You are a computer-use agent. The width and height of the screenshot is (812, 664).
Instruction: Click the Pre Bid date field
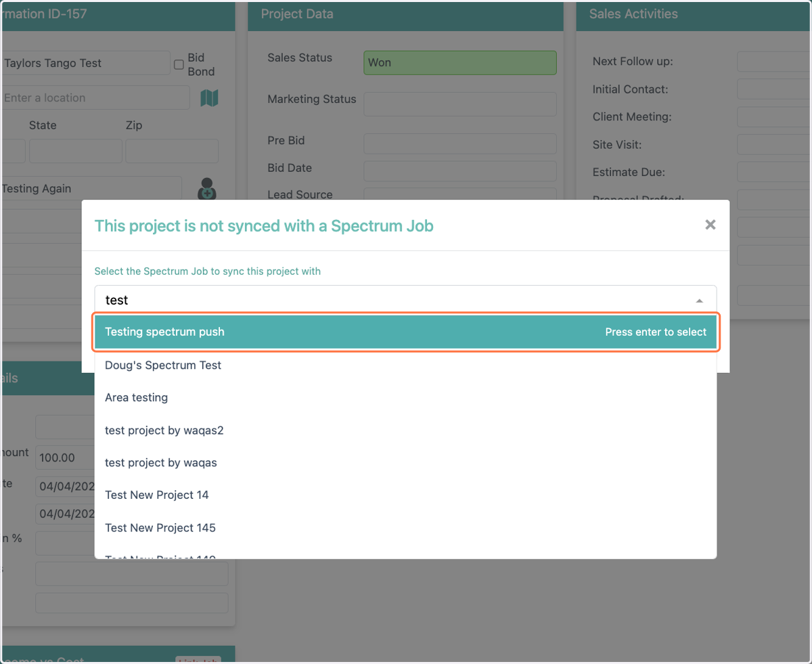[x=460, y=143]
